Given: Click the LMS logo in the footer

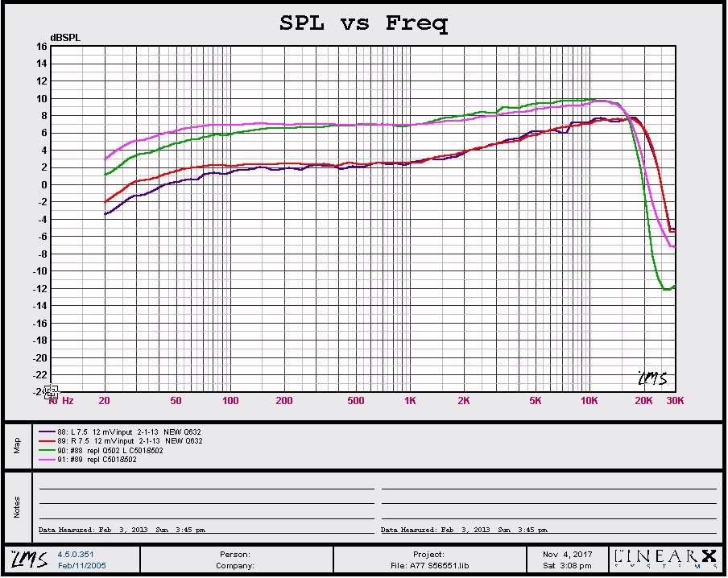Looking at the screenshot, I should [25, 558].
